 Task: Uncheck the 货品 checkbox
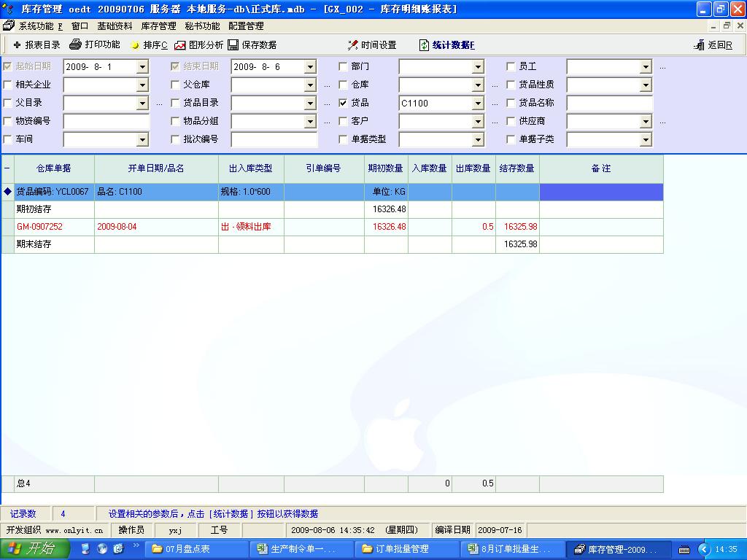click(344, 103)
